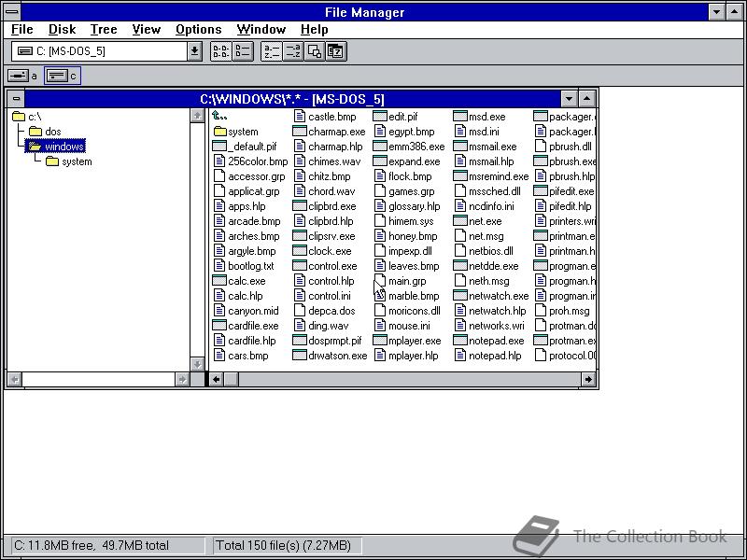The image size is (747, 560).
Task: Click the pifedit.exe program icon
Action: 541,191
